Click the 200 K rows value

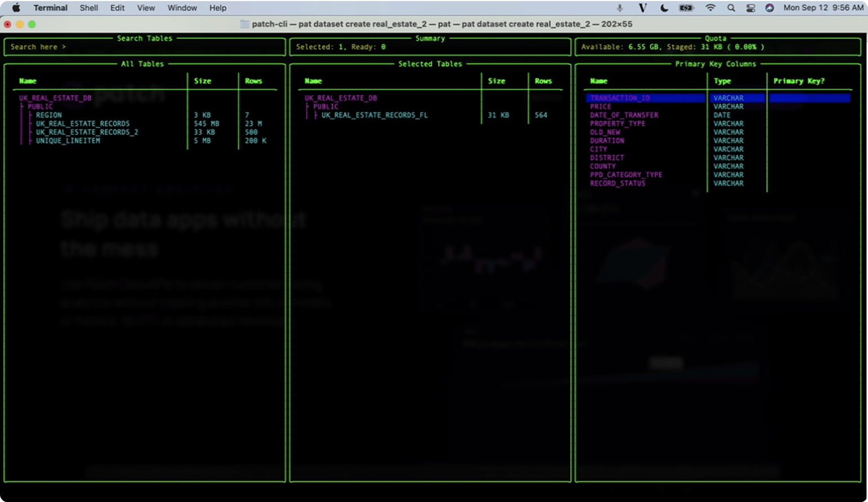(x=256, y=141)
